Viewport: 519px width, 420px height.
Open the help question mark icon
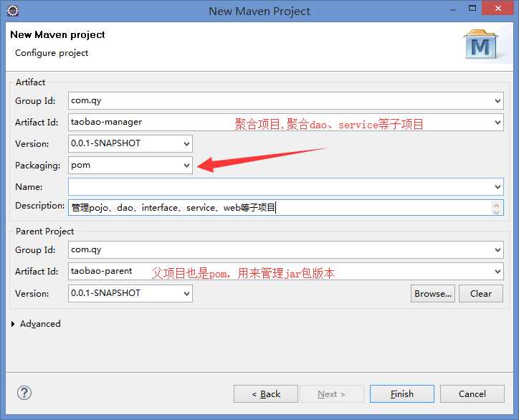24,393
